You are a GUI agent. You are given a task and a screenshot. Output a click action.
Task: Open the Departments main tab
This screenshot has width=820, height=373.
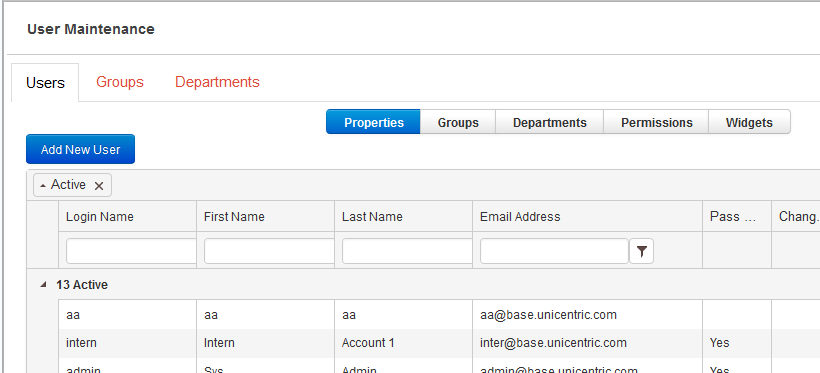[217, 82]
